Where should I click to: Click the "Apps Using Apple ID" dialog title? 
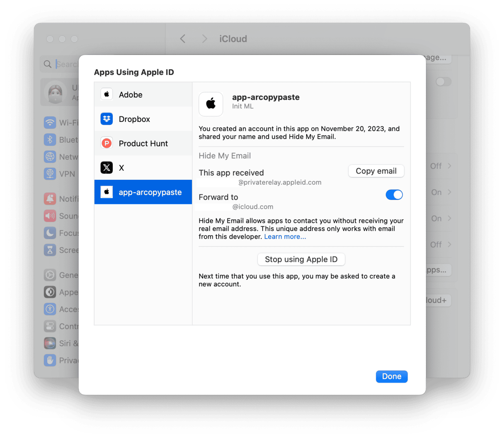click(x=134, y=72)
